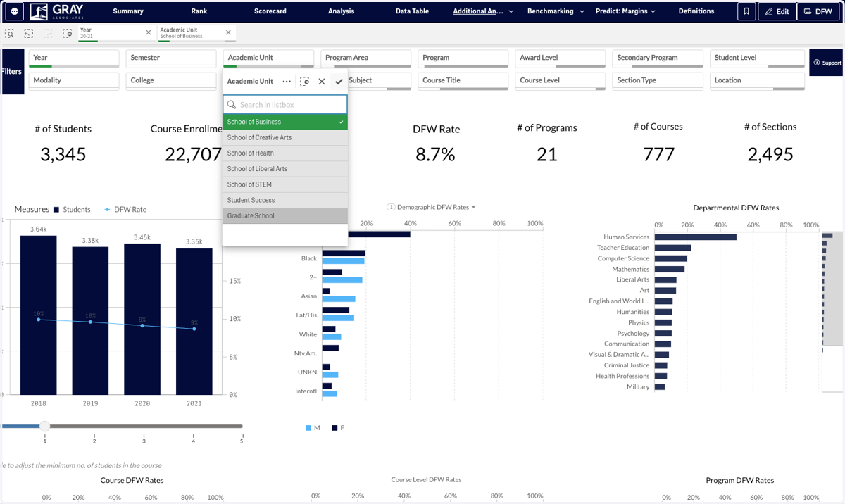This screenshot has width=845, height=504.
Task: Cancel the Academic Unit listbox selection
Action: 322,82
